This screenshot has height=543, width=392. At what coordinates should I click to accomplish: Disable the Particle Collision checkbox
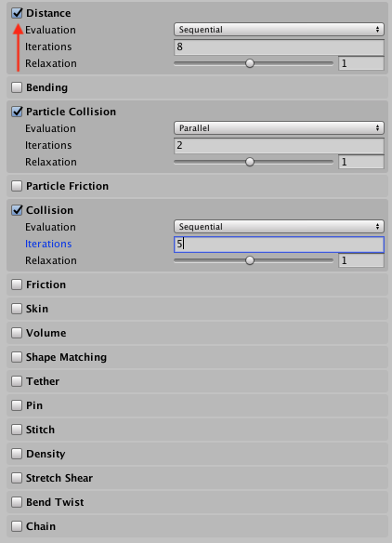(x=17, y=112)
